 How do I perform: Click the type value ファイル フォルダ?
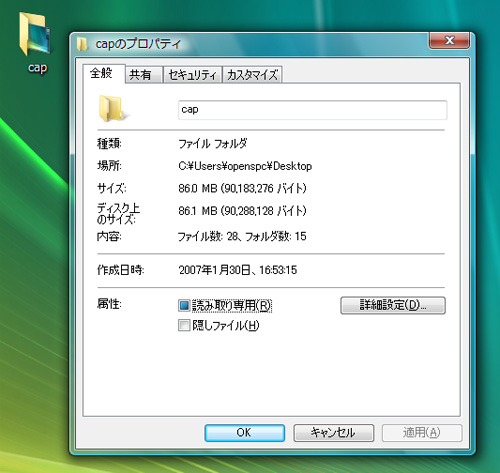click(213, 144)
